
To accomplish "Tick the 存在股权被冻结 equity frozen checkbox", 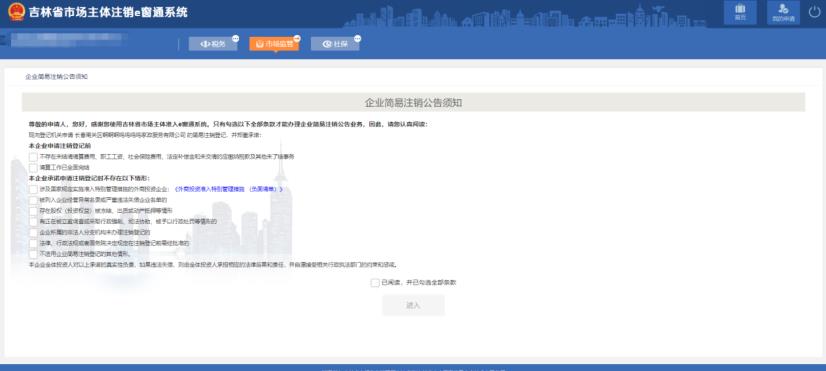I will (33, 211).
